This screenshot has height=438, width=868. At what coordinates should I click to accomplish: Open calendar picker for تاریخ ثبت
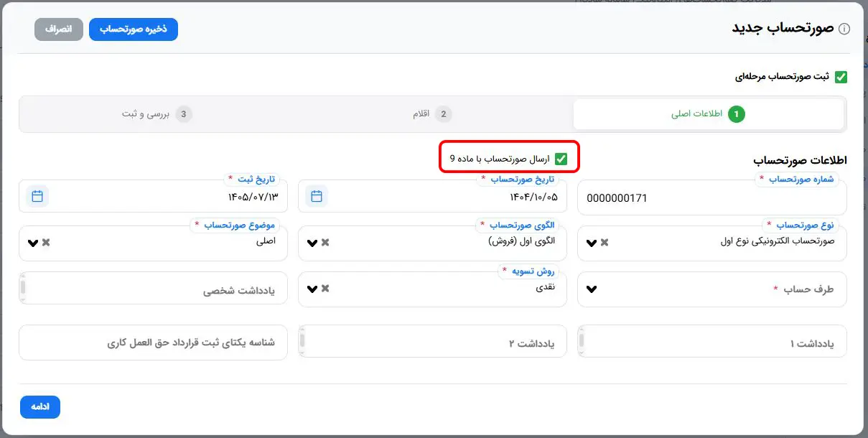coord(37,195)
